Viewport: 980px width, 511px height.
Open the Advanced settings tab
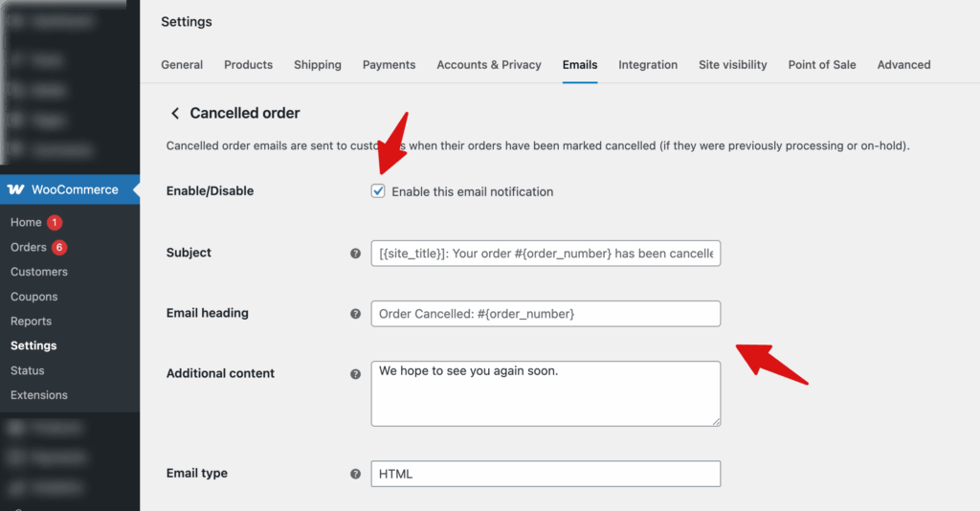click(903, 65)
